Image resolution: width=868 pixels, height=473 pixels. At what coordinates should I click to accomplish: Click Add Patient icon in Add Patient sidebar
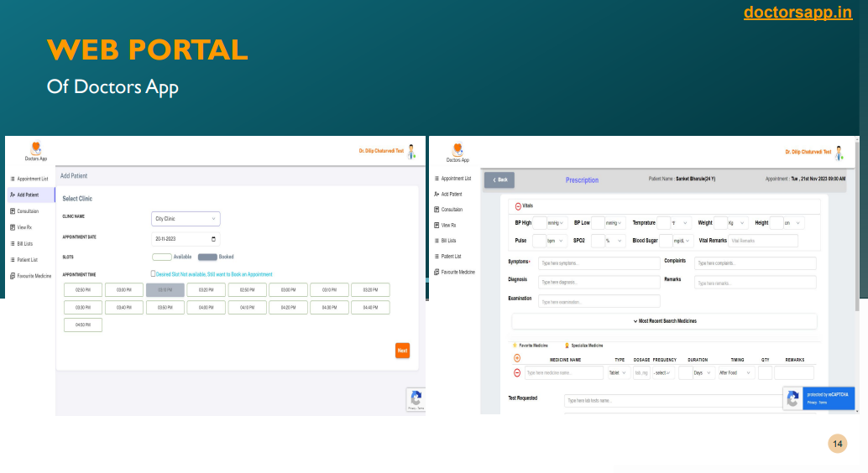[x=13, y=195]
